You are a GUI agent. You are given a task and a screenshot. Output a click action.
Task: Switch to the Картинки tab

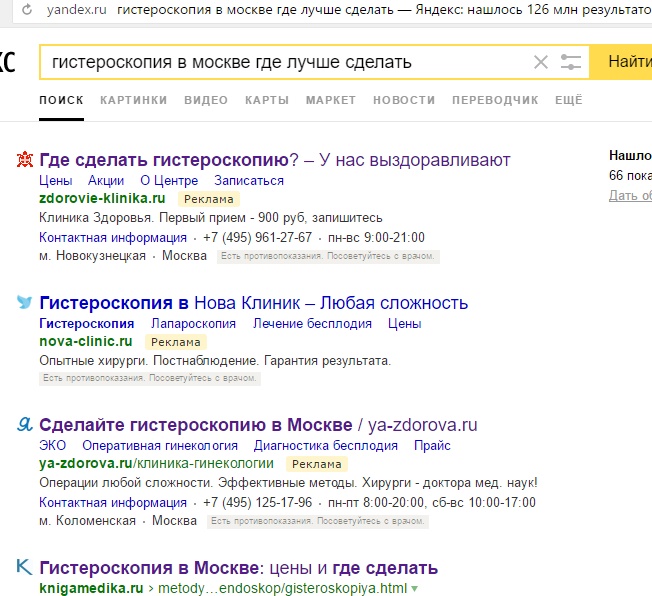pos(134,100)
